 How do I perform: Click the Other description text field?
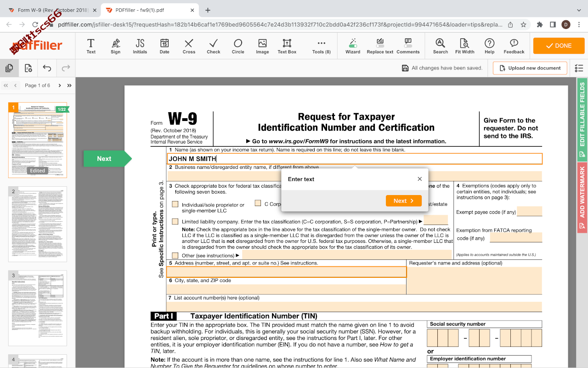click(347, 255)
